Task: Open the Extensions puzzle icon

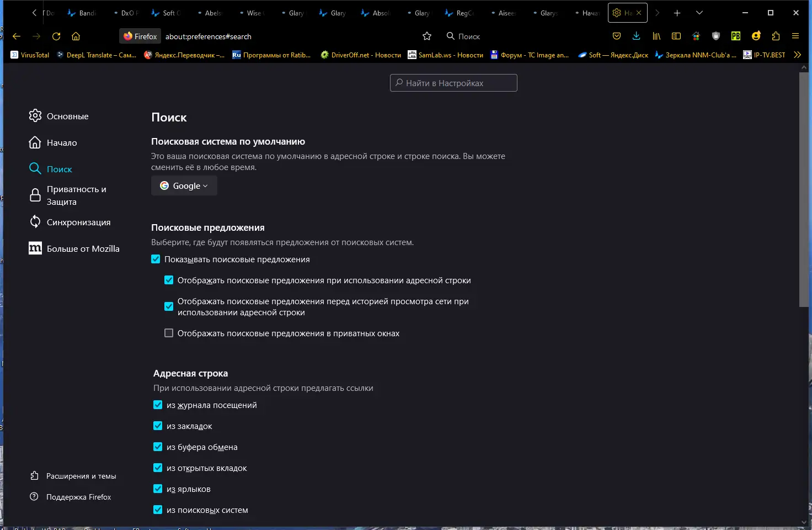Action: pyautogui.click(x=776, y=36)
